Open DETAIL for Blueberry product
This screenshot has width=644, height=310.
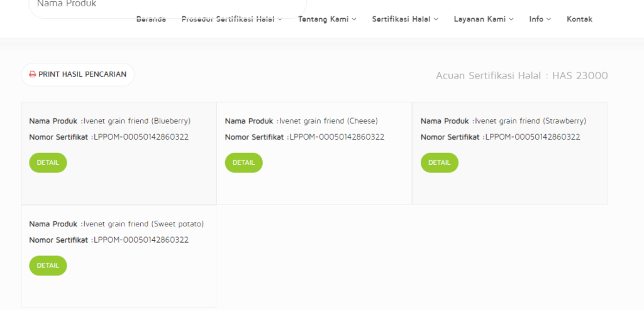click(48, 163)
